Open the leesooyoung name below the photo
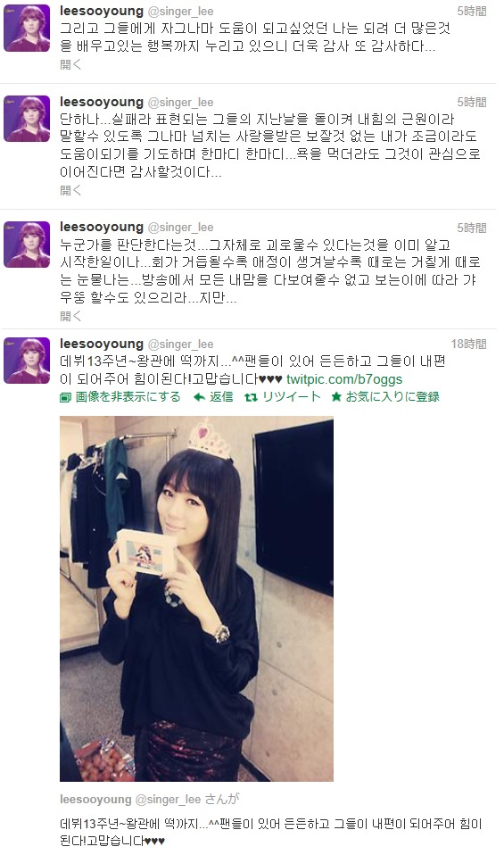The height and width of the screenshot is (855, 504). (96, 800)
